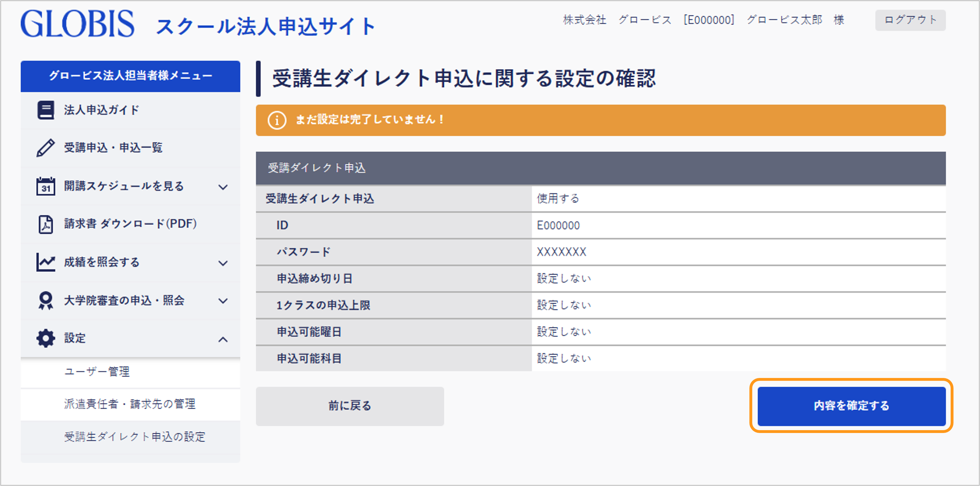Expand 開講スケジュールを見る chevron
980x486 pixels.
[223, 187]
